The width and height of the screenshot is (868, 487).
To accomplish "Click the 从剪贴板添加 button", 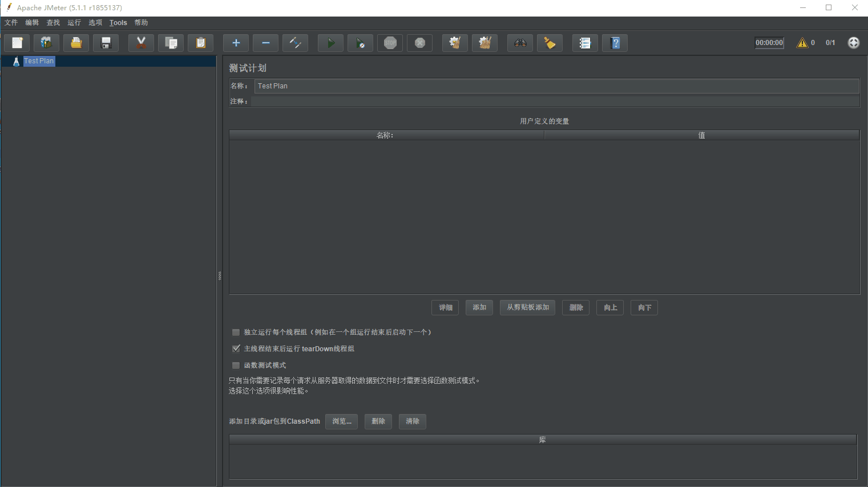I will pos(527,308).
